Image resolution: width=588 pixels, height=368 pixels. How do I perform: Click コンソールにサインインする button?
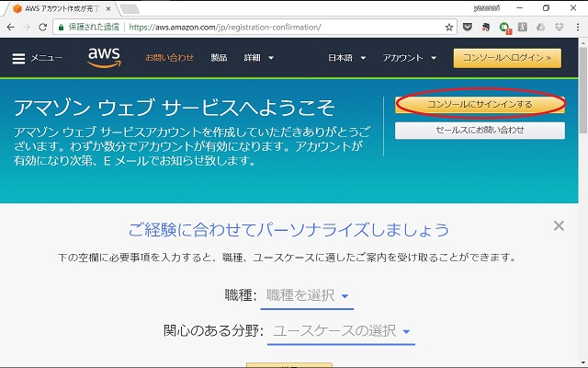pyautogui.click(x=480, y=104)
